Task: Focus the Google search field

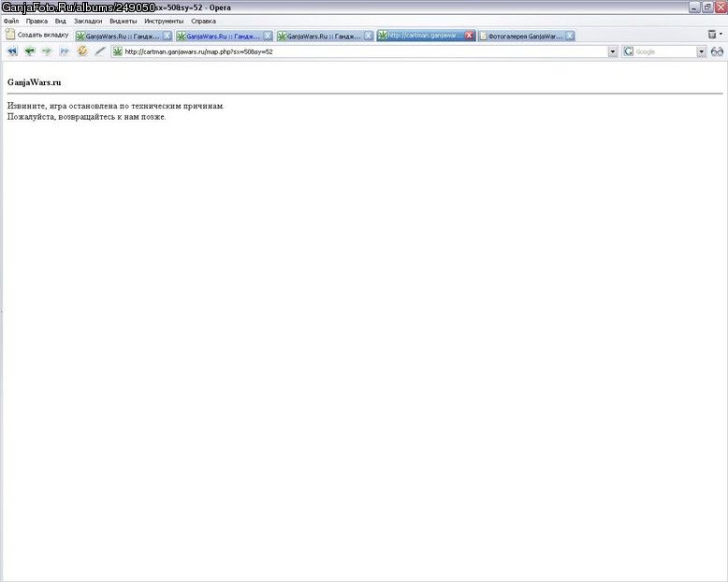Action: pyautogui.click(x=665, y=51)
